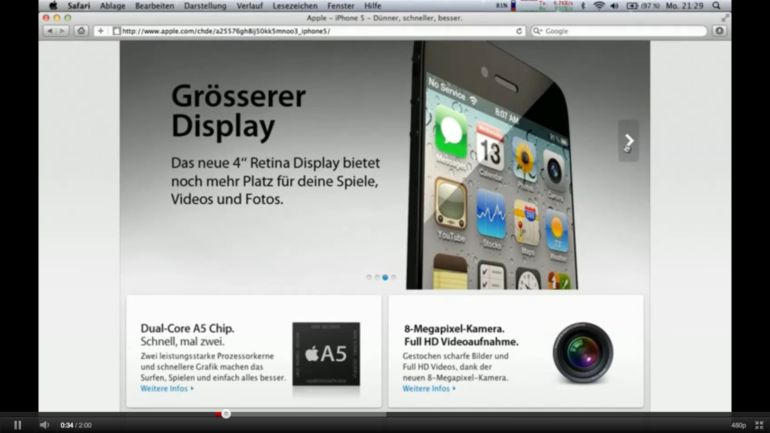The image size is (770, 433).
Task: Click the A5 chip image
Action: pos(326,354)
